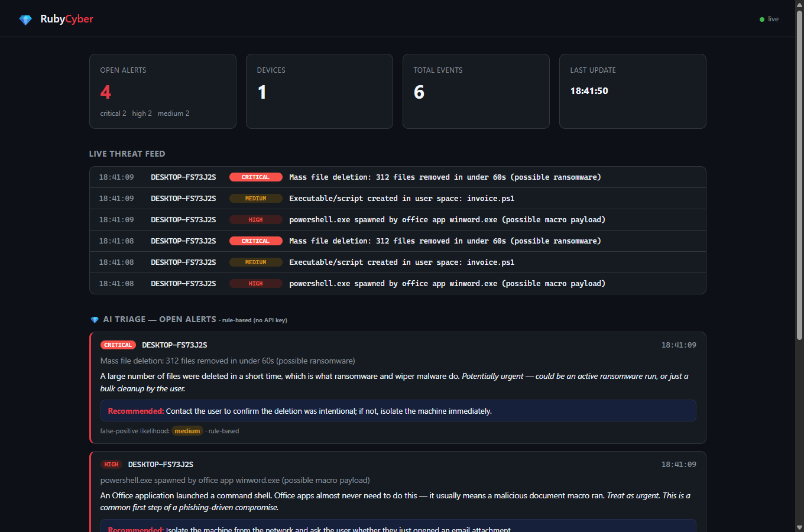Screen dimensions: 804x532
Task: Click DESKTOP-FS73J2S name in critical triage card
Action: tap(174, 345)
